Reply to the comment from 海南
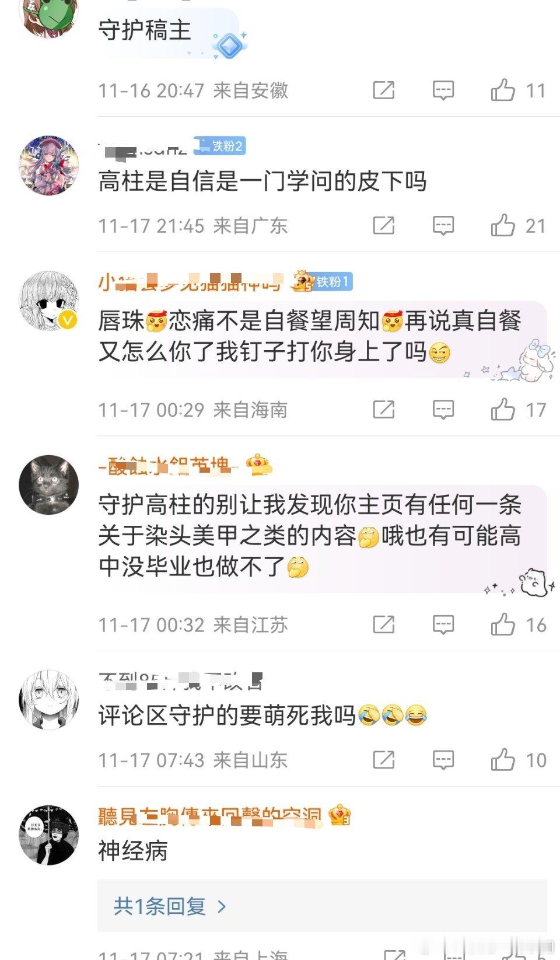The height and width of the screenshot is (960, 560). point(443,410)
